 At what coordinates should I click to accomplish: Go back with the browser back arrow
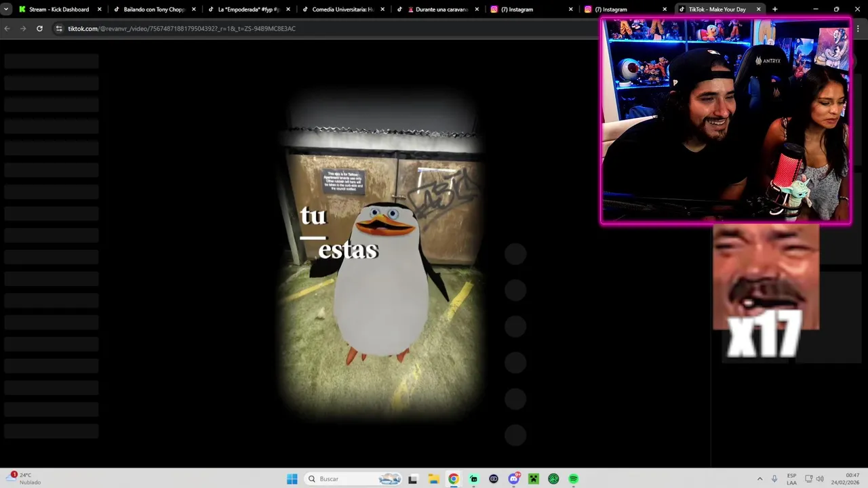click(7, 28)
